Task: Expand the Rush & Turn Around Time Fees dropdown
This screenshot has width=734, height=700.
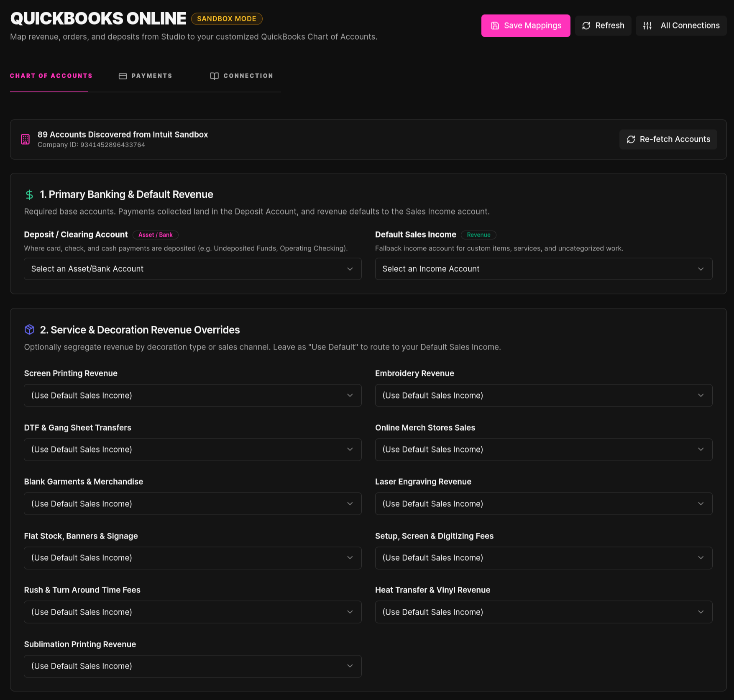Action: point(192,612)
